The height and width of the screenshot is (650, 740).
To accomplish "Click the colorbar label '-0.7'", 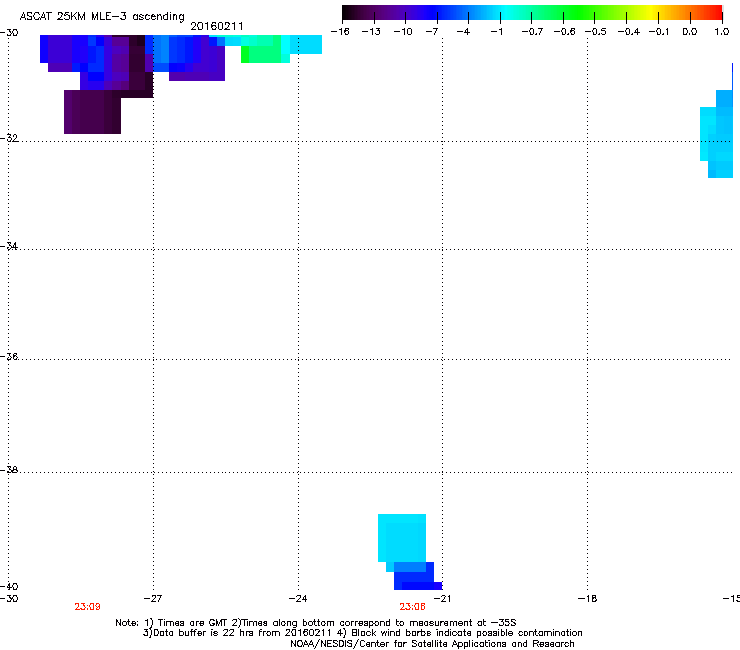I will pos(532,32).
